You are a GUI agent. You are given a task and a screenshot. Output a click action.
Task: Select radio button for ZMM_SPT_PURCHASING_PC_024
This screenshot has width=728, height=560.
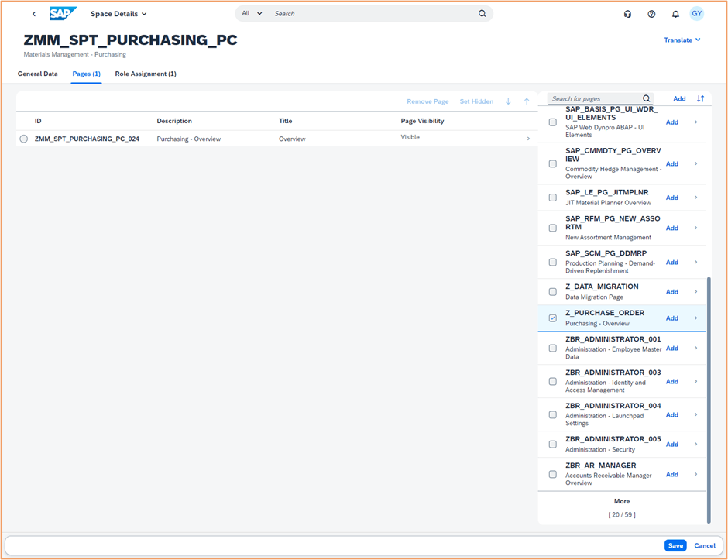point(24,139)
